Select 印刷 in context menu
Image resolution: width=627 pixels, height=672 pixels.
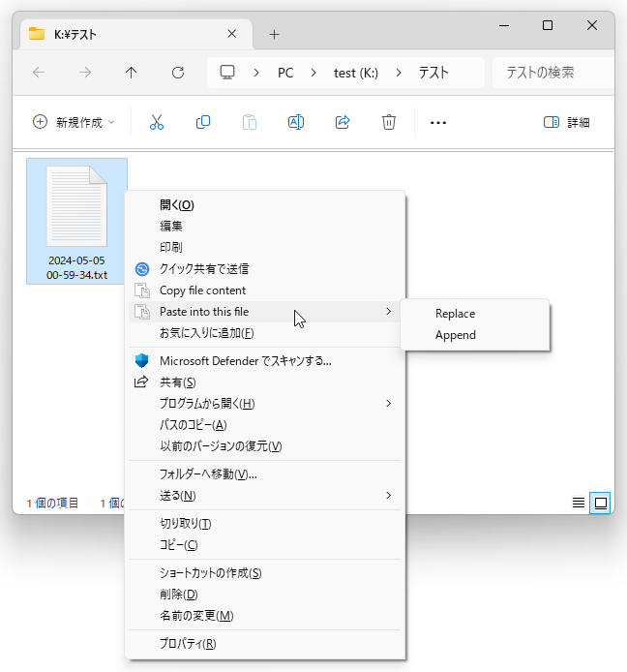point(265,248)
